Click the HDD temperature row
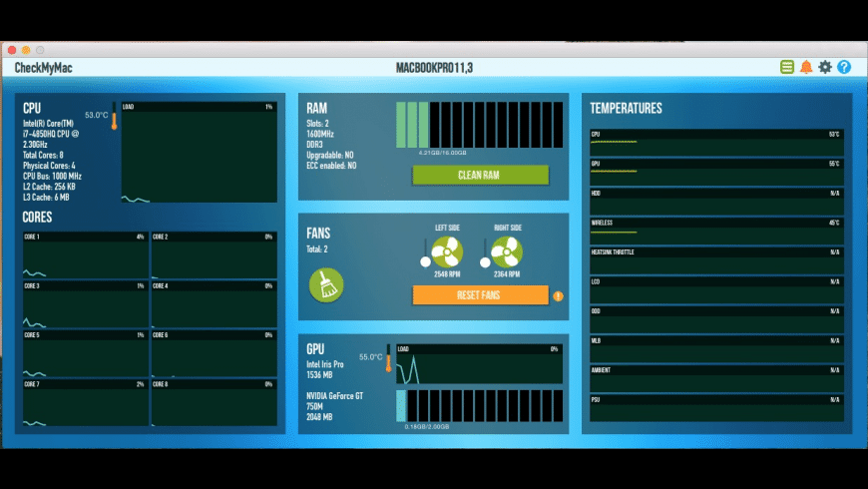The height and width of the screenshot is (489, 868). click(716, 202)
